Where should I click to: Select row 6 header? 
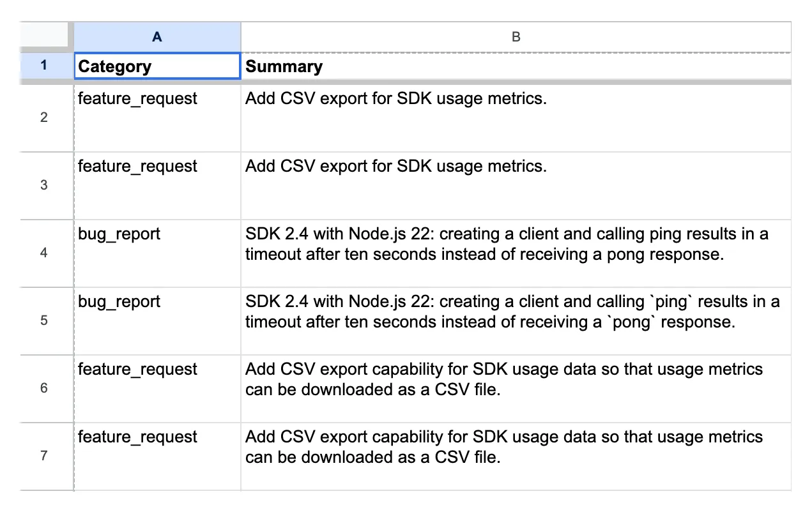[x=44, y=388]
